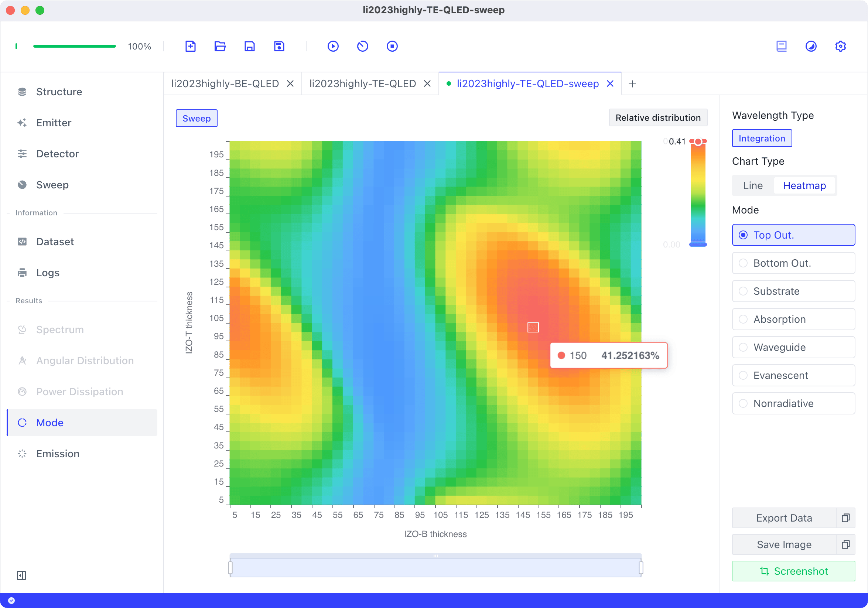Copy saved image to clipboard

tap(846, 544)
